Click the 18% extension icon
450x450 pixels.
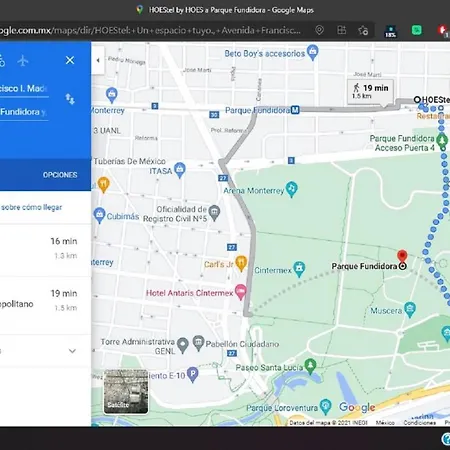[x=390, y=31]
